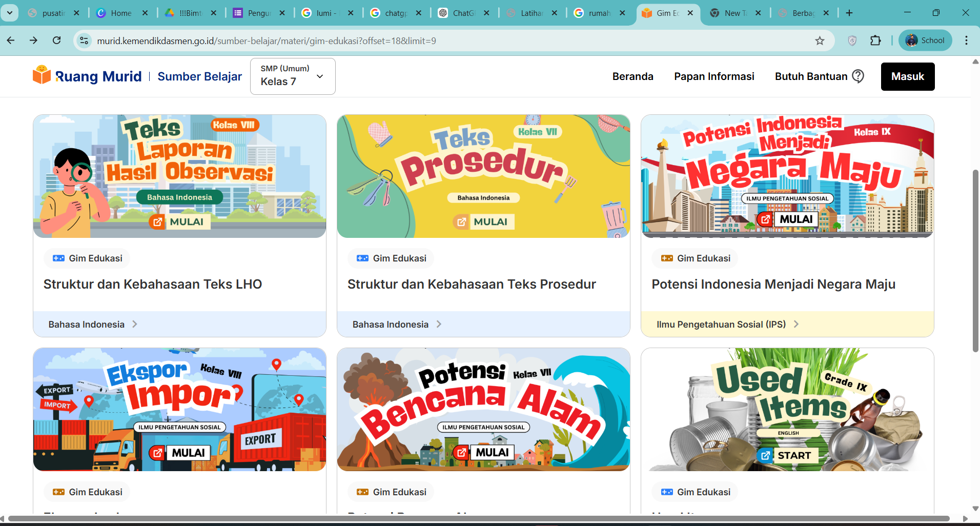Bookmark this page with the star icon
The height and width of the screenshot is (526, 980).
tap(820, 41)
